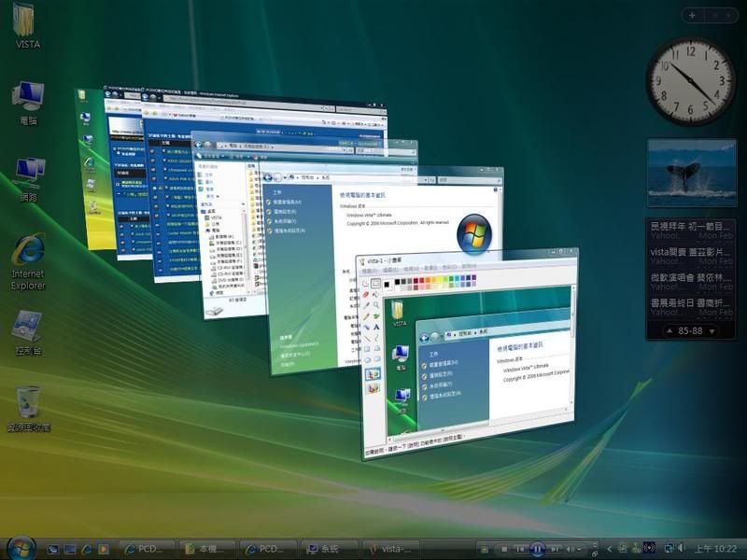The width and height of the screenshot is (747, 560).
Task: Select the Ellipse shape tool in Paint
Action: (x=367, y=360)
